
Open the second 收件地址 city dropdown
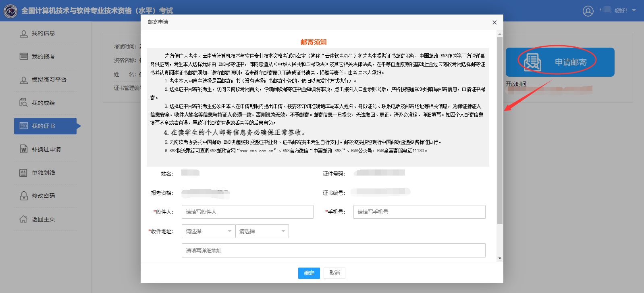262,231
